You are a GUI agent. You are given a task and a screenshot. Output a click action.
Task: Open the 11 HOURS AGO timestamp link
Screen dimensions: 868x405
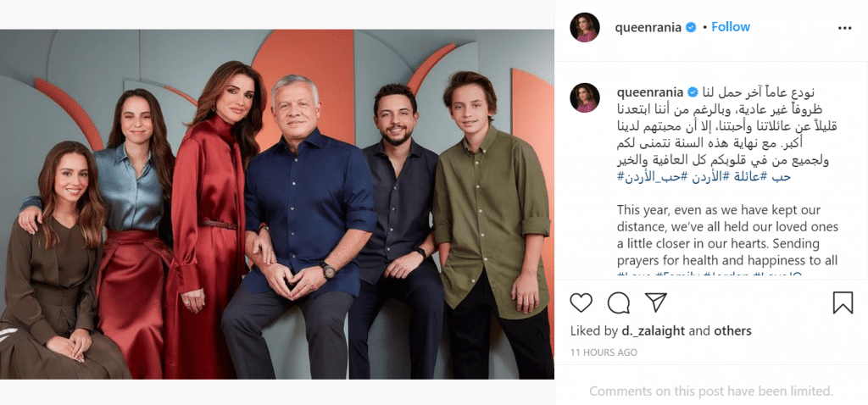(604, 352)
